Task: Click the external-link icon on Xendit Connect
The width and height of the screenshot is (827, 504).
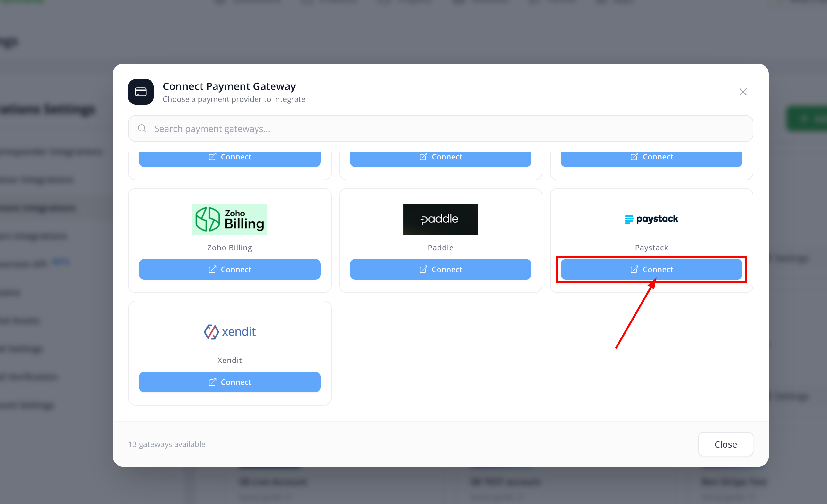Action: (x=212, y=382)
